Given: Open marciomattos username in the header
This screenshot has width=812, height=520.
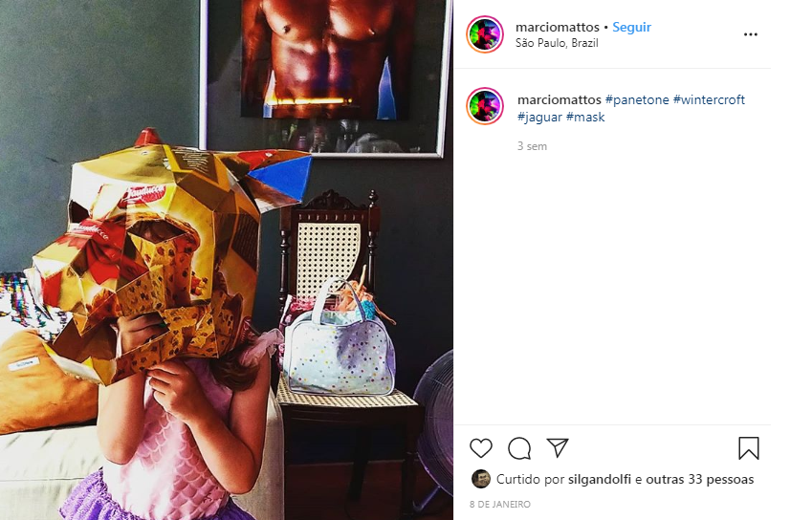Looking at the screenshot, I should (558, 27).
